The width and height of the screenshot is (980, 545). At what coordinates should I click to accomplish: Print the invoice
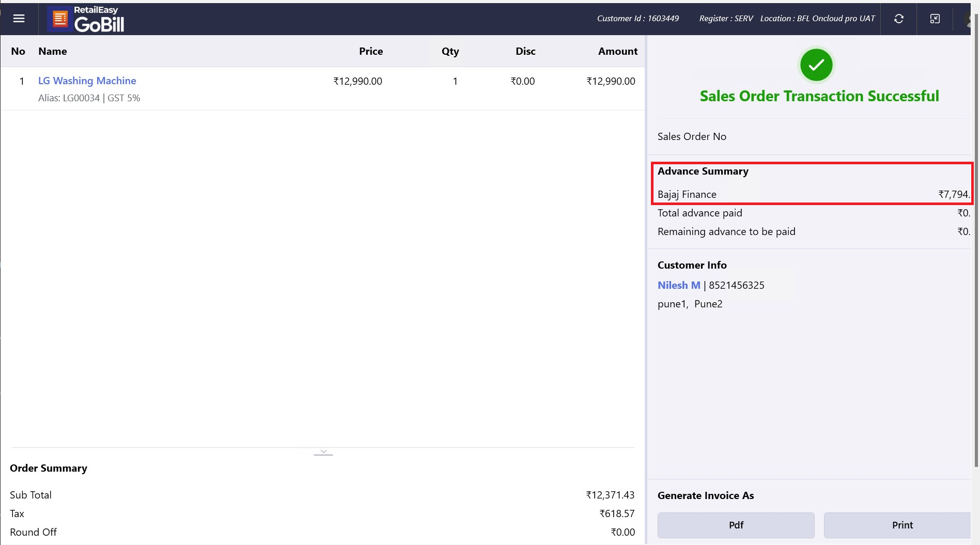(x=898, y=525)
